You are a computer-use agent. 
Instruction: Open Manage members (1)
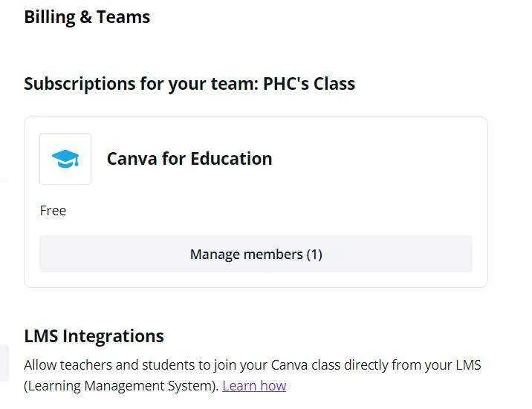tap(256, 254)
